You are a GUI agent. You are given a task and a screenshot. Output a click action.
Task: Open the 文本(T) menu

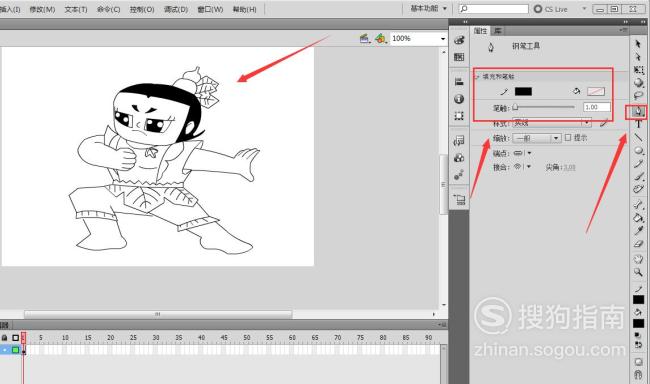tap(76, 9)
